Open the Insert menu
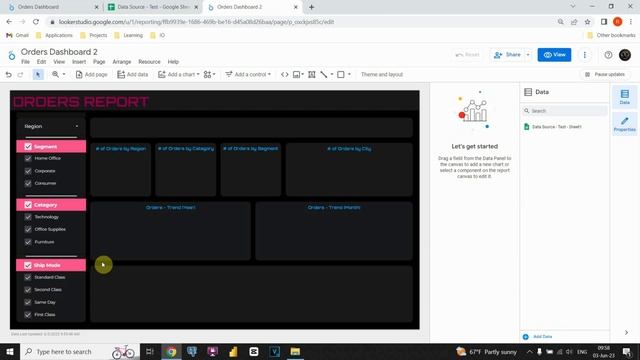640x360 pixels. click(x=79, y=62)
